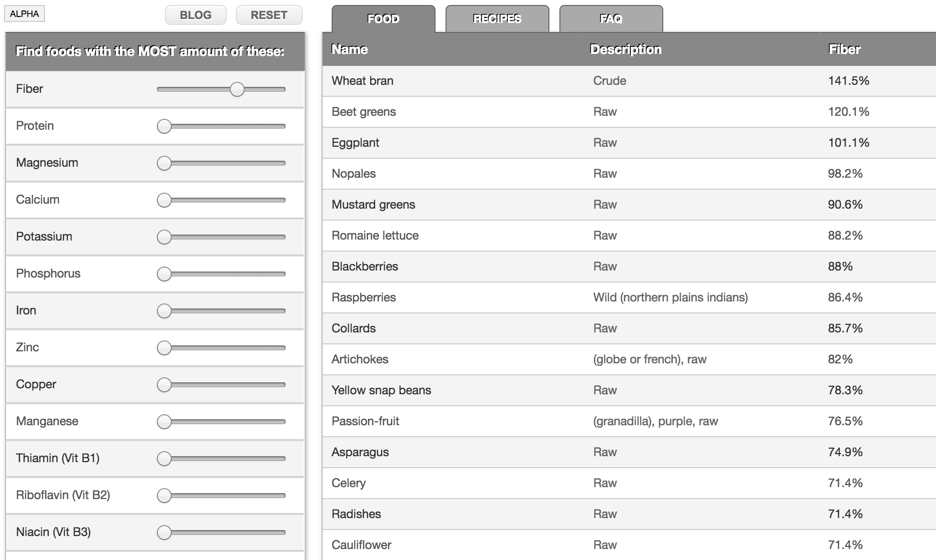Viewport: 936px width, 560px height.
Task: Click the Calcium slider knob
Action: [164, 200]
